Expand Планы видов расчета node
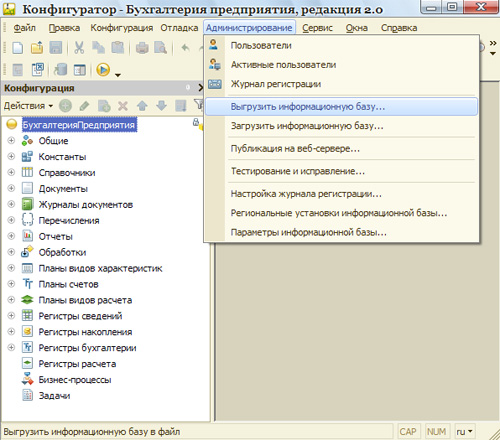Screen dimensions: 500x440 coord(11,300)
